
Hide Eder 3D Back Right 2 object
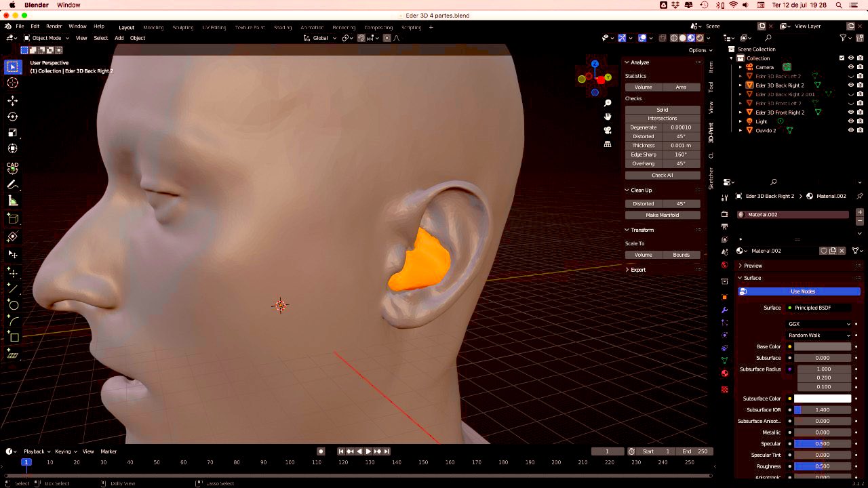tap(851, 85)
